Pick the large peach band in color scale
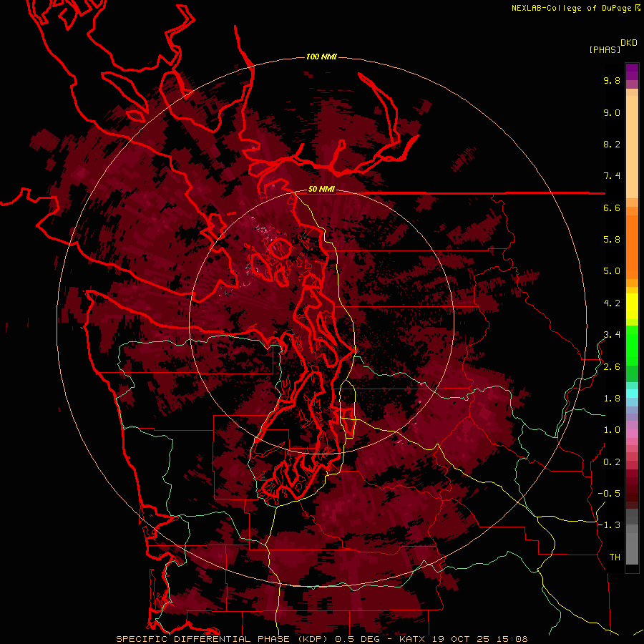 tap(632, 147)
